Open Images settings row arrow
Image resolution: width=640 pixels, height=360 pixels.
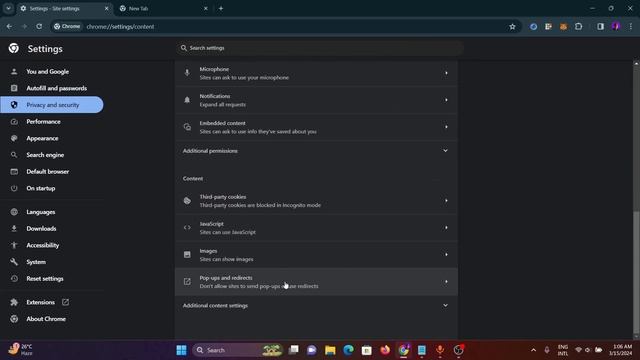(446, 255)
